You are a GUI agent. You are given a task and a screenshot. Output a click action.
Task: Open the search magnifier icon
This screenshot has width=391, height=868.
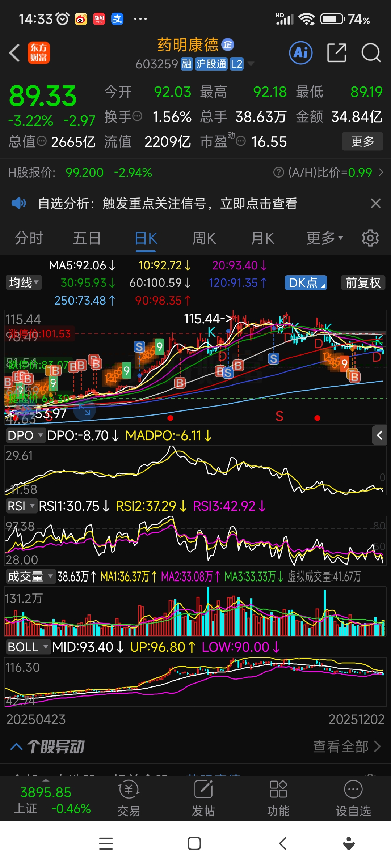point(371,53)
